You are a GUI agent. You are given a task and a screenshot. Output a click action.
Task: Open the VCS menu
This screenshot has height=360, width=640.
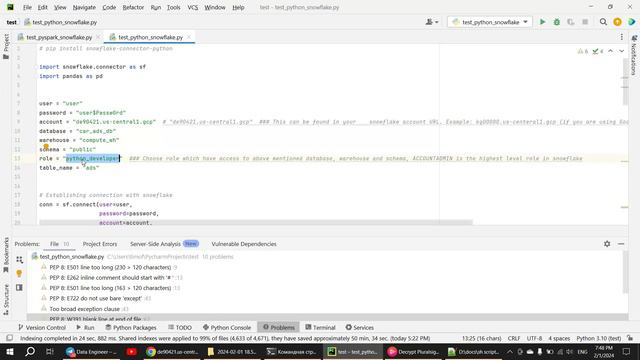tap(192, 7)
